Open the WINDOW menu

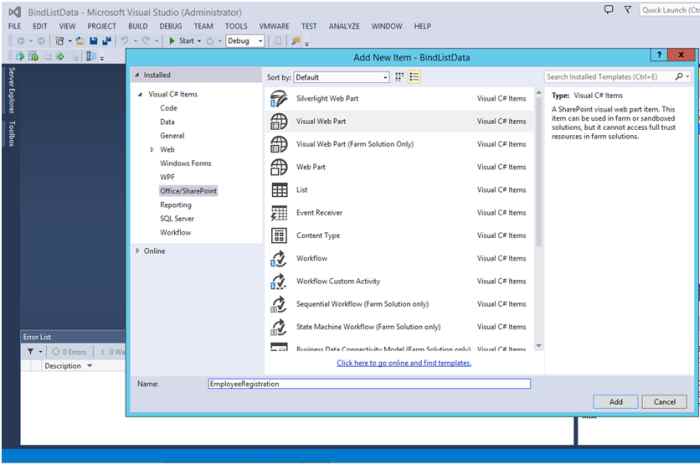387,26
